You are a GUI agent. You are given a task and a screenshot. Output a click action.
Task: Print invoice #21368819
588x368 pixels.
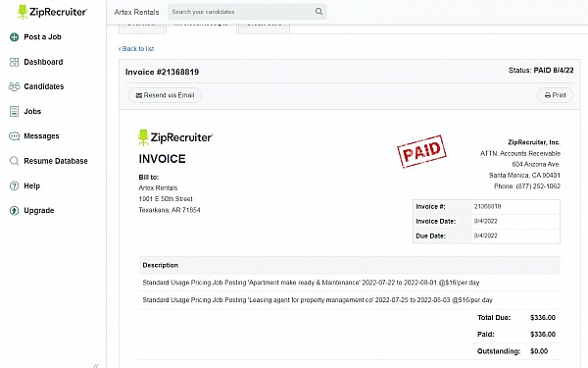coord(556,95)
